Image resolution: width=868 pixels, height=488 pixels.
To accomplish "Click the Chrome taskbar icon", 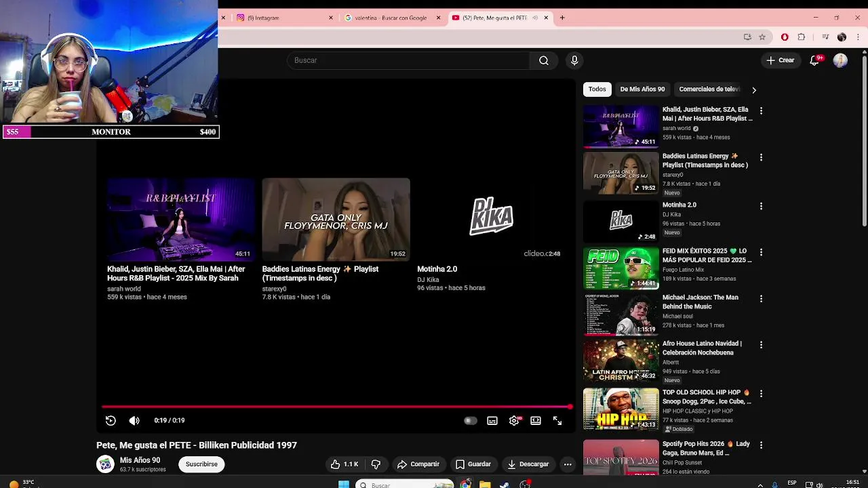I will pos(465,485).
